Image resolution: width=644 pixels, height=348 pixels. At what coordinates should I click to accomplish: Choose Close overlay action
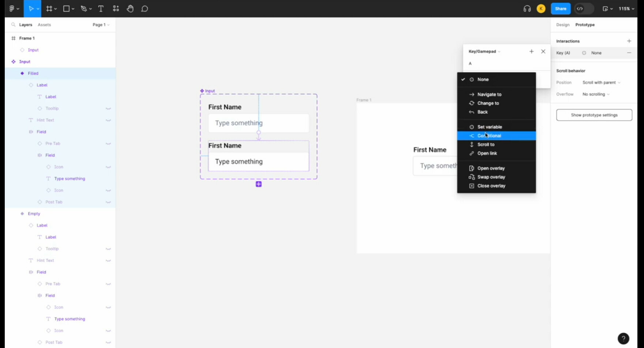coord(497,186)
